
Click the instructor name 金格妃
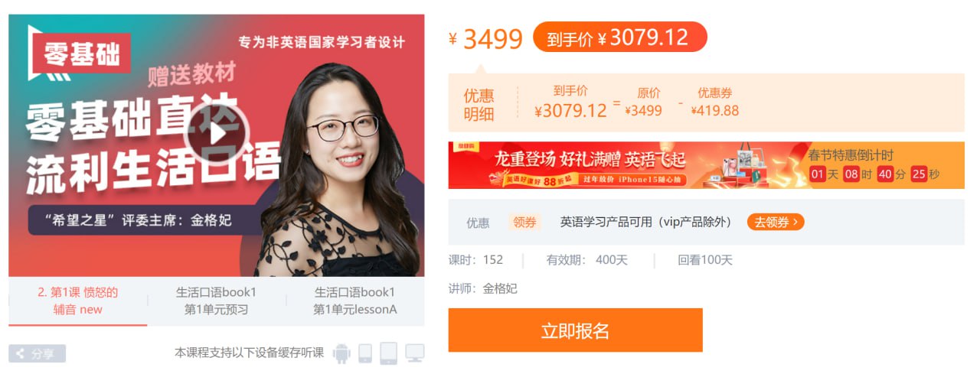(x=500, y=288)
